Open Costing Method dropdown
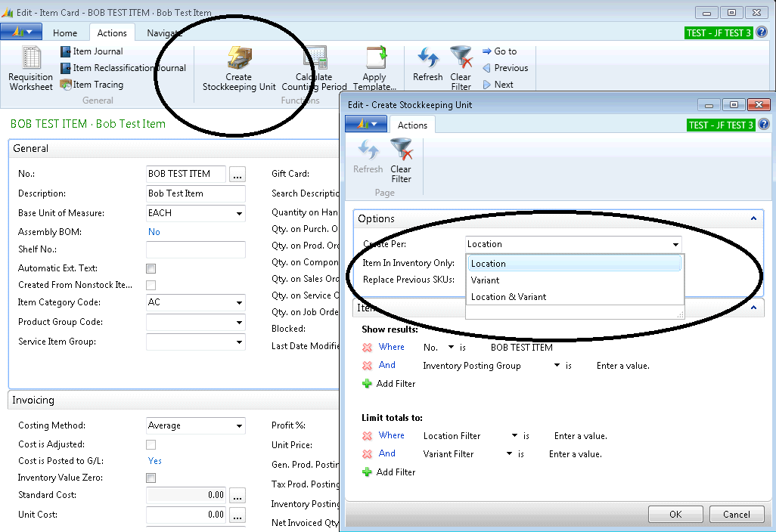 239,425
